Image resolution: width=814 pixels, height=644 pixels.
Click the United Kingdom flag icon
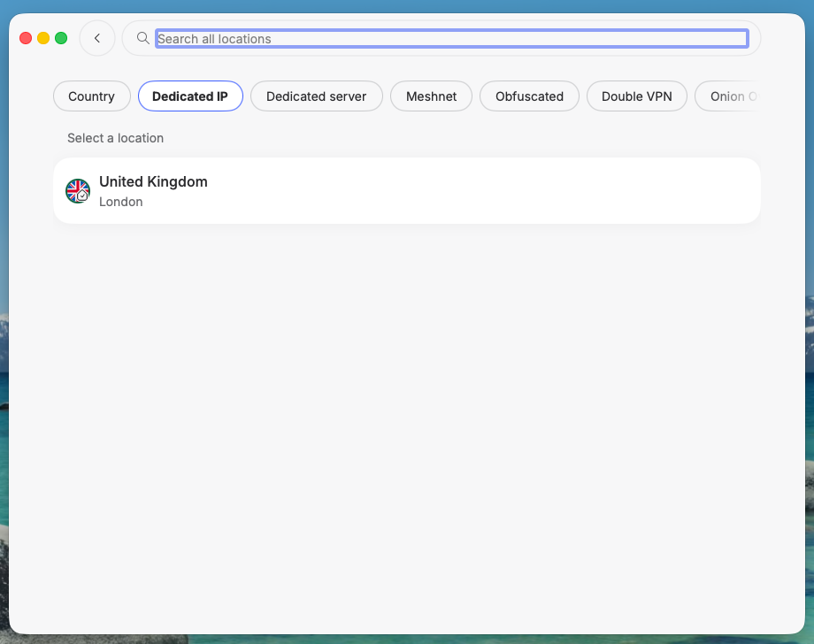pos(78,191)
